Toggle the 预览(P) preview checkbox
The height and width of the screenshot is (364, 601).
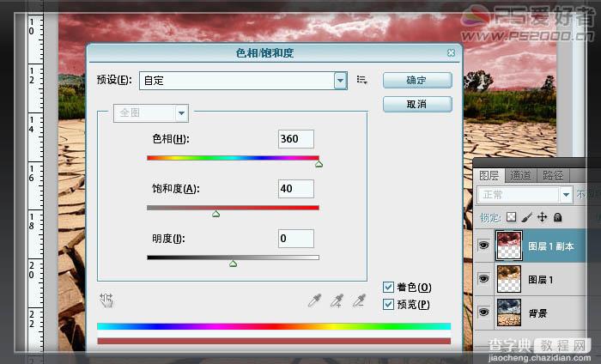[x=388, y=304]
